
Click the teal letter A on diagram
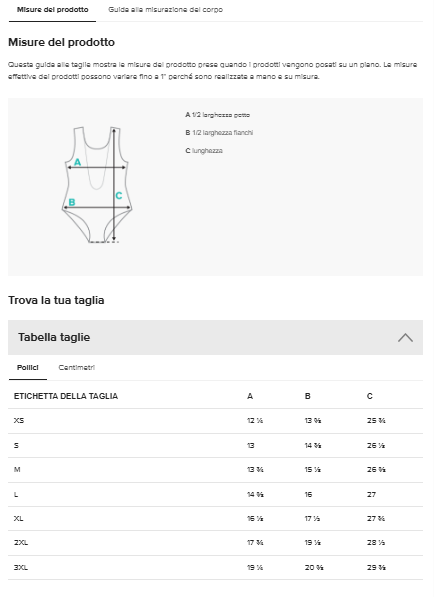[77, 162]
